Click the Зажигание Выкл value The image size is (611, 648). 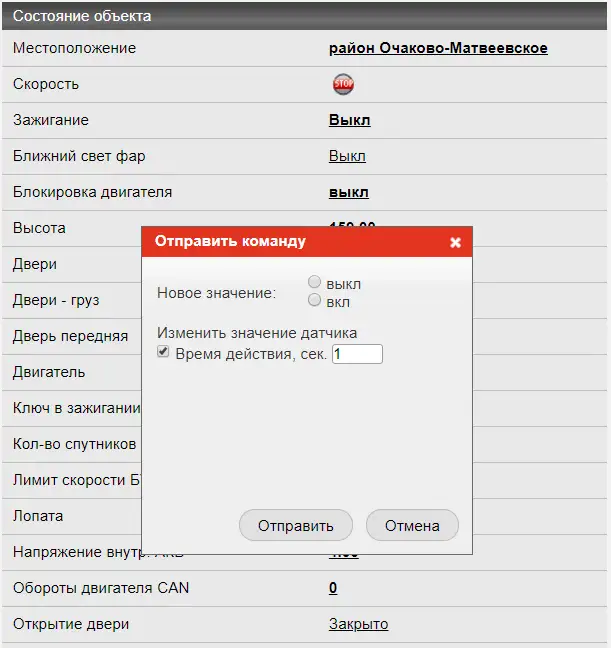349,120
